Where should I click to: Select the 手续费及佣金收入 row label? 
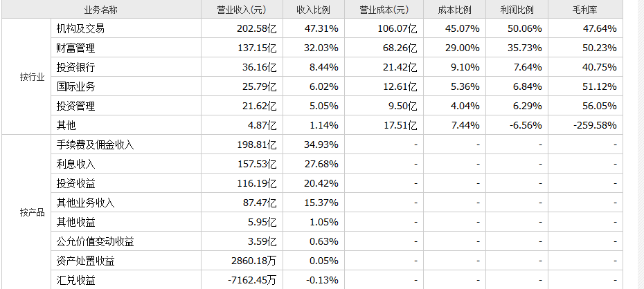[x=95, y=144]
